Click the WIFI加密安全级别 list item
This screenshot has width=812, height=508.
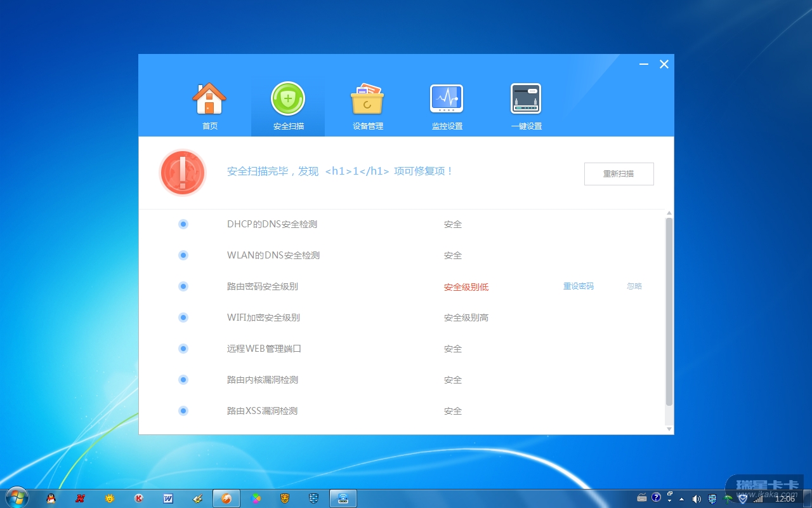(x=263, y=317)
